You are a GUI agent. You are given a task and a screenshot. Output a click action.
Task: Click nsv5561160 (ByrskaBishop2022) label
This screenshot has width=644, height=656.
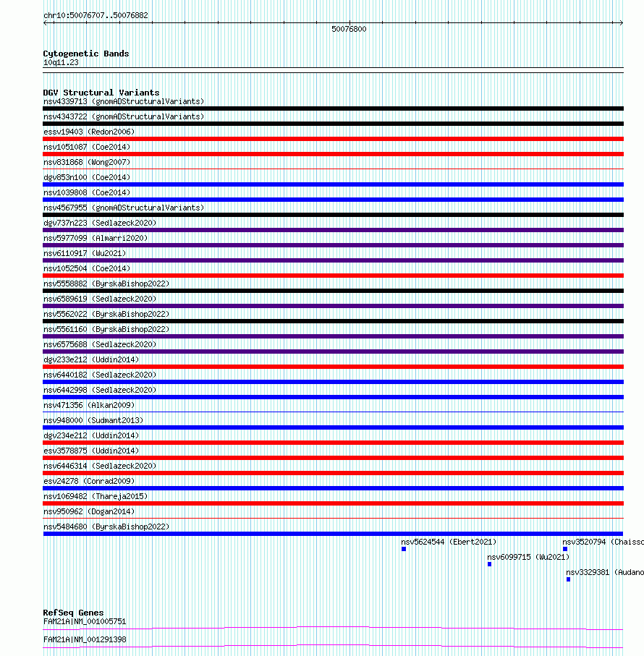tap(106, 329)
